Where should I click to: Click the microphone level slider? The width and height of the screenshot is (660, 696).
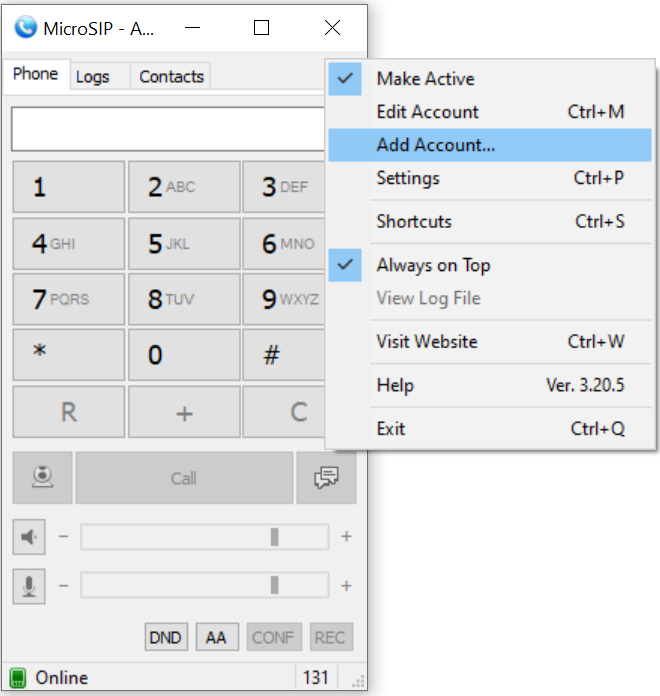click(204, 585)
